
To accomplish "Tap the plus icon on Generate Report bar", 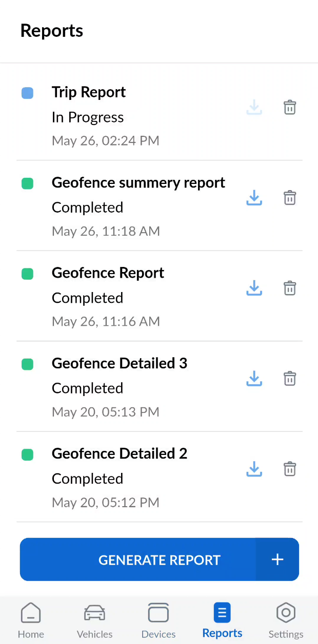I will coord(277,559).
